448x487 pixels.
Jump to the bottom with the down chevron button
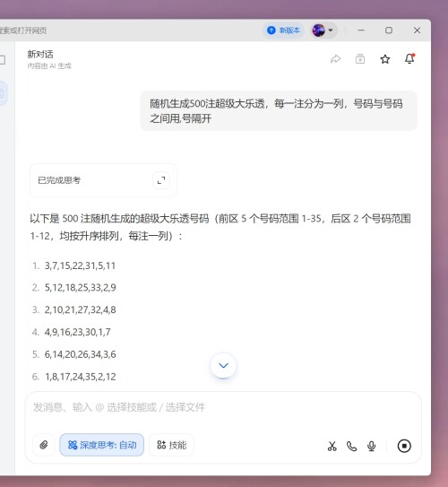click(223, 366)
